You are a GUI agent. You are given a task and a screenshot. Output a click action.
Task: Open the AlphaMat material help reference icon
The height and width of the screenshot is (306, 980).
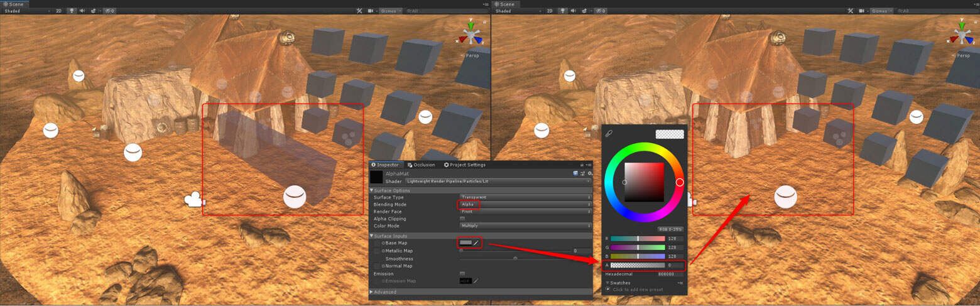click(575, 173)
